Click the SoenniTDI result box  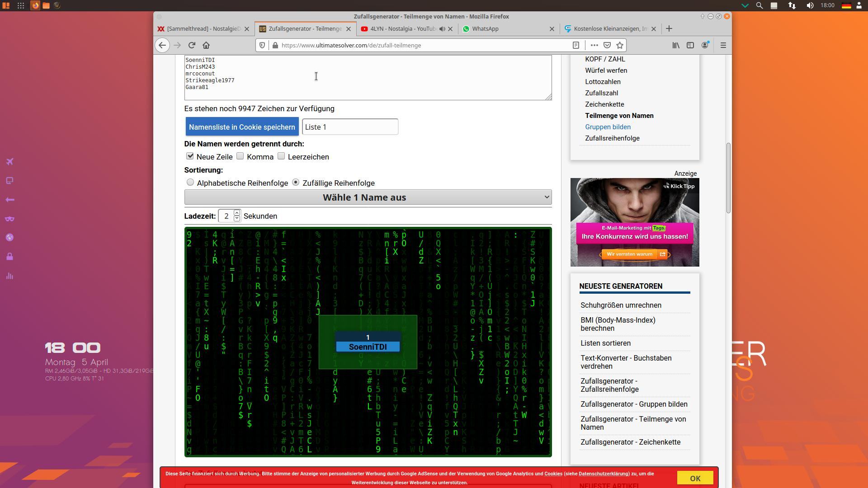[368, 347]
